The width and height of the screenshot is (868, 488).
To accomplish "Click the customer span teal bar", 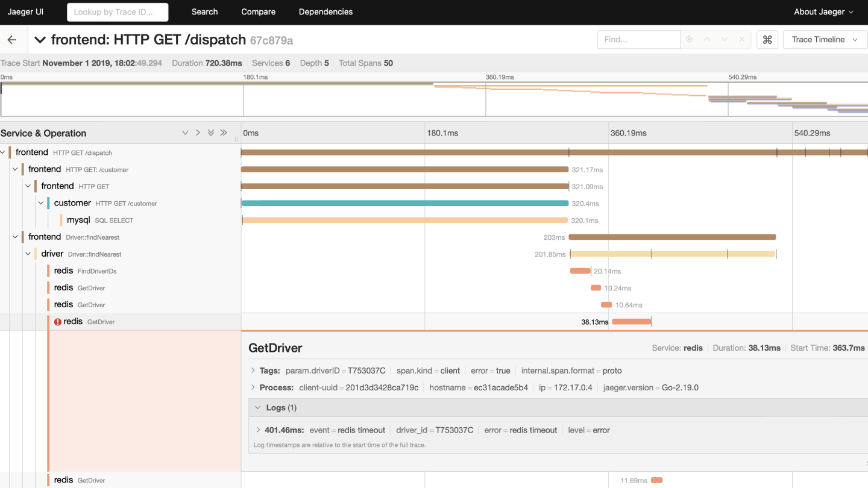I will pyautogui.click(x=405, y=204).
